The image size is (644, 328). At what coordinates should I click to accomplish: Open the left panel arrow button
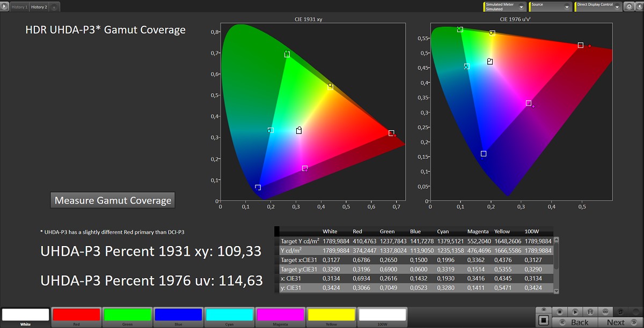coord(5,7)
